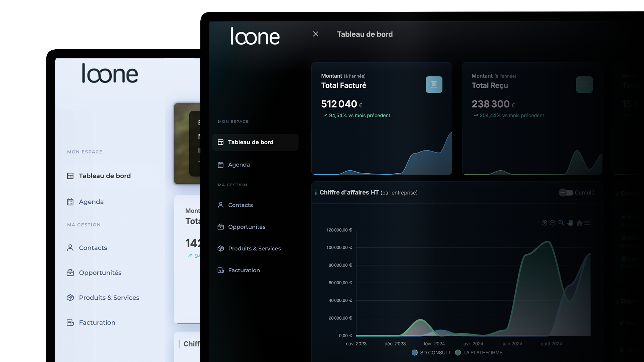Click the Total Reçu sparkline chart

532,162
